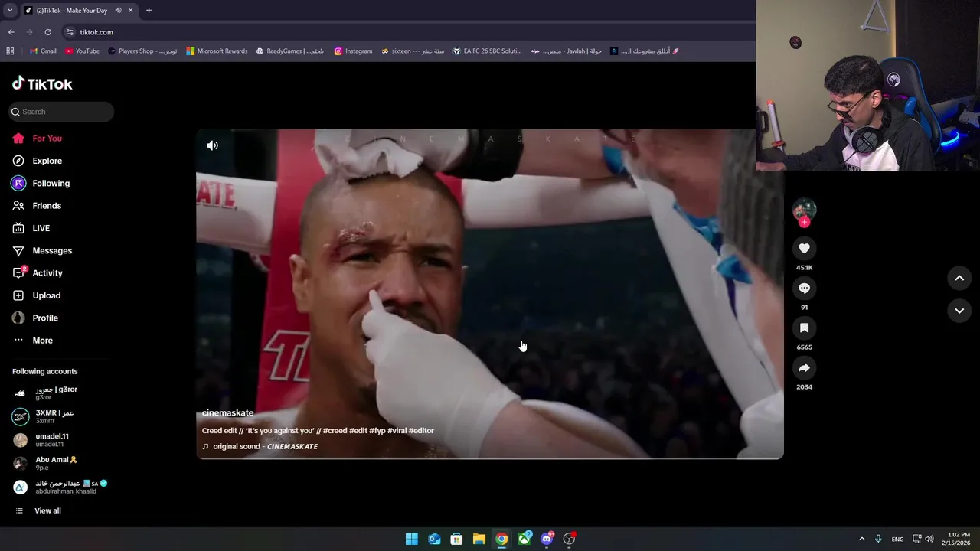Image resolution: width=980 pixels, height=551 pixels.
Task: Open the sixteen bookmark
Action: (413, 51)
